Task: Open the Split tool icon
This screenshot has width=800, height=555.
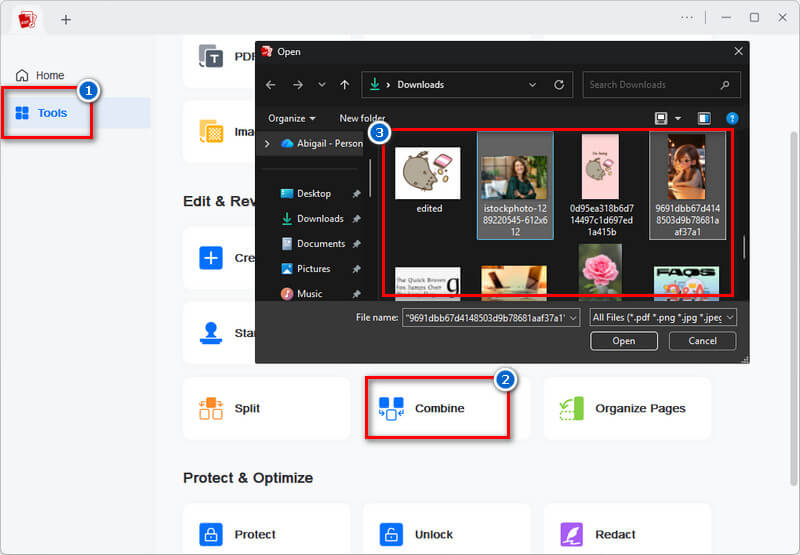Action: tap(211, 408)
